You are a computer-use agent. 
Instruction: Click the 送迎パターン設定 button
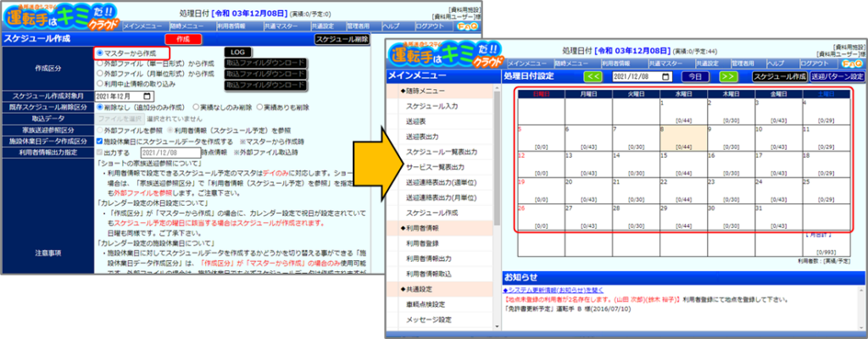[x=837, y=76]
